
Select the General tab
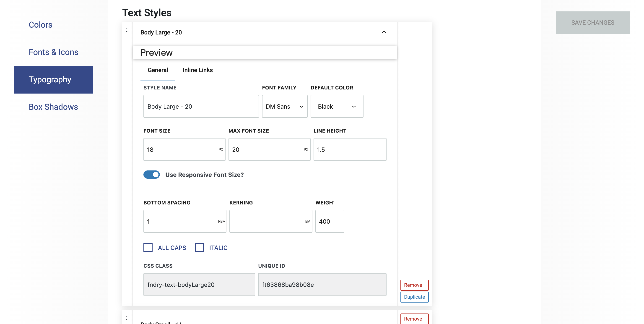point(158,70)
